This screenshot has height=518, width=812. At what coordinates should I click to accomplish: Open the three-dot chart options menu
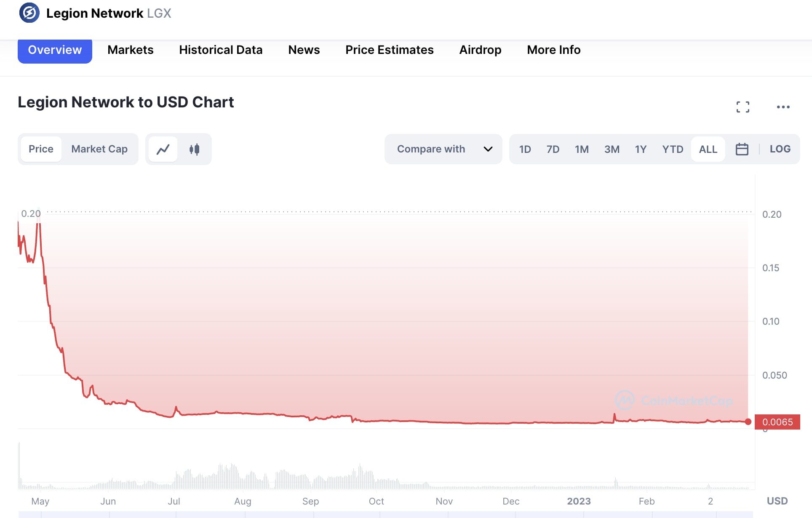783,107
